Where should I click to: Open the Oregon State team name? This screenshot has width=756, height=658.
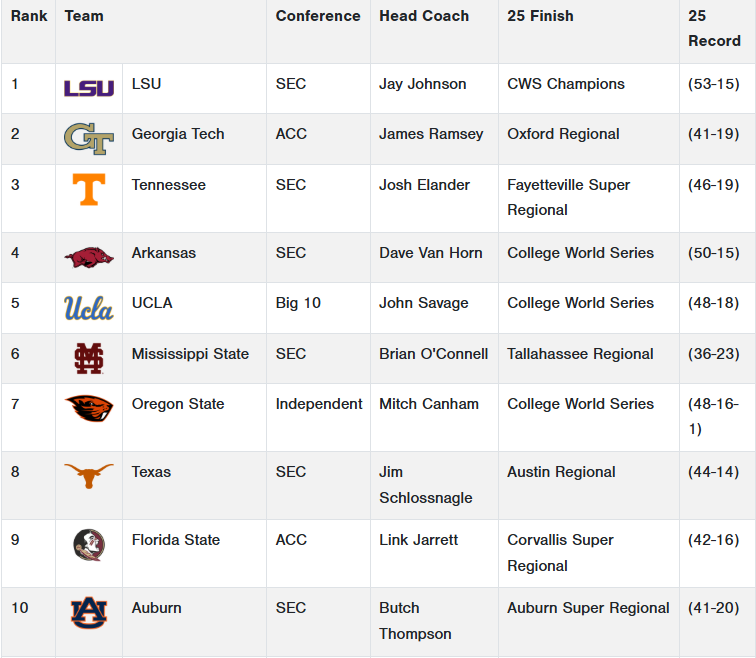(178, 404)
